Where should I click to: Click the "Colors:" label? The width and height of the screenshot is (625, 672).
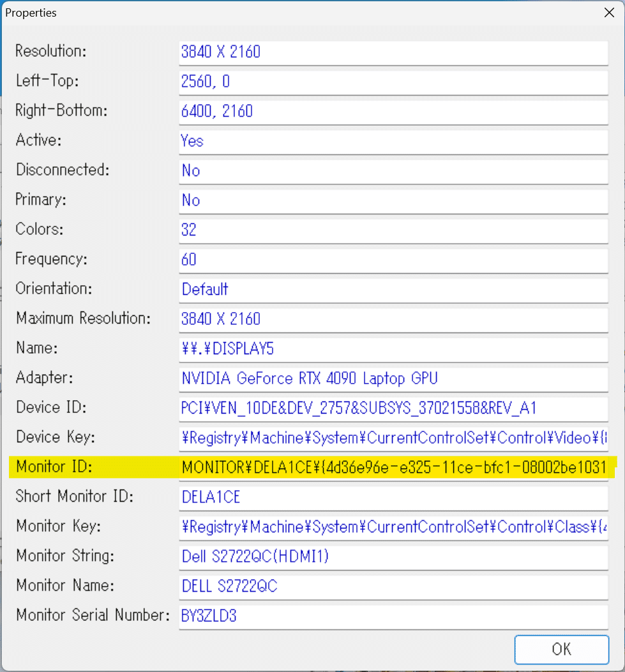(40, 229)
